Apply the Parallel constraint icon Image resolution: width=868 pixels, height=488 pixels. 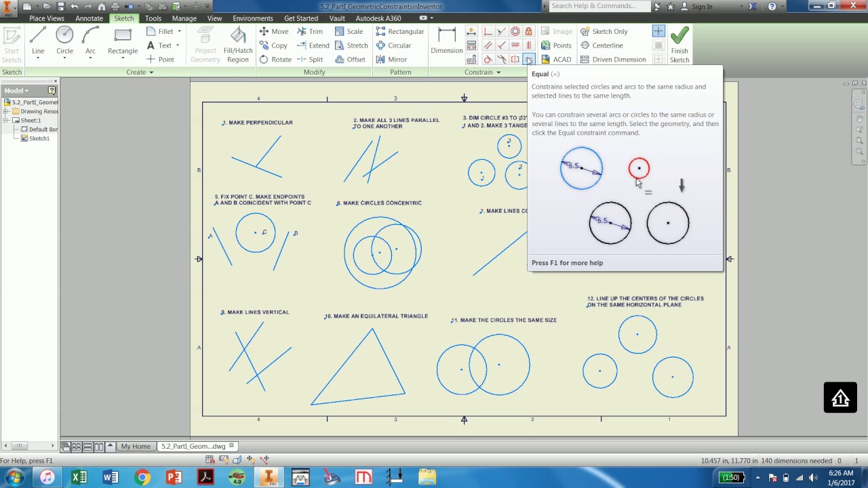tap(488, 45)
